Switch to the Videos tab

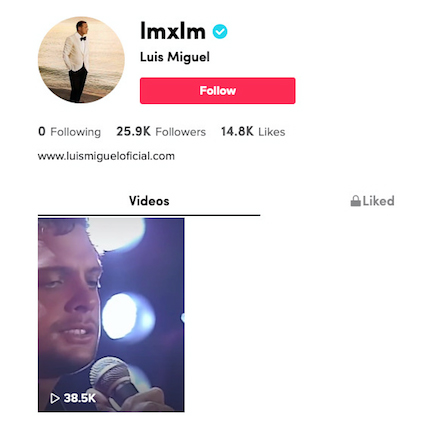149,201
